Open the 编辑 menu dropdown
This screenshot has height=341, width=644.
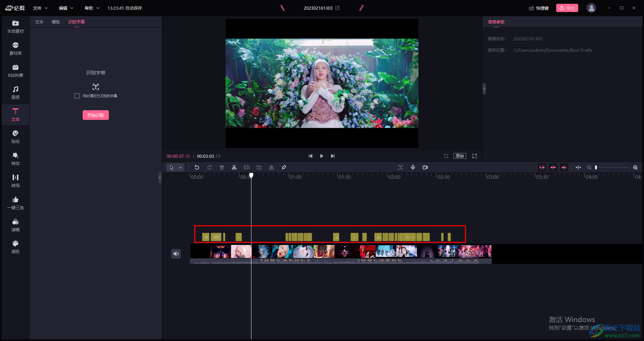pos(66,8)
